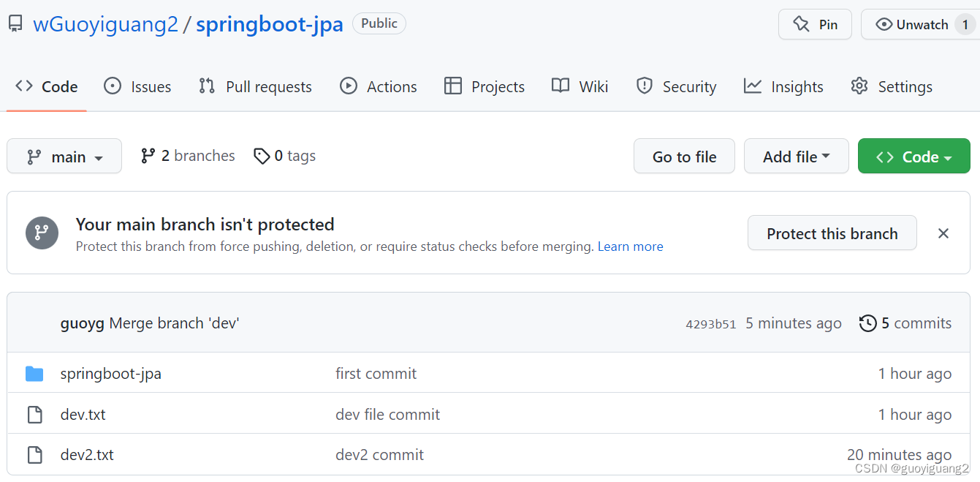The height and width of the screenshot is (482, 980).
Task: Click the repository book icon
Action: coord(15,24)
